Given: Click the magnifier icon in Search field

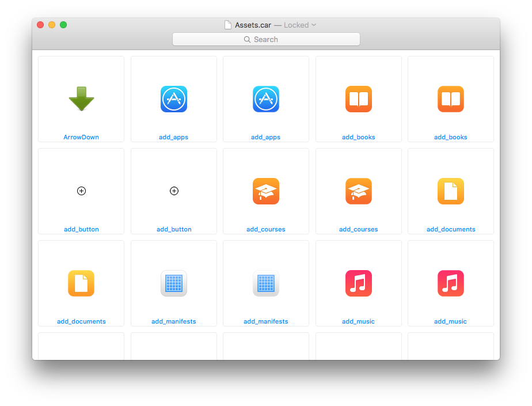Looking at the screenshot, I should [x=247, y=39].
